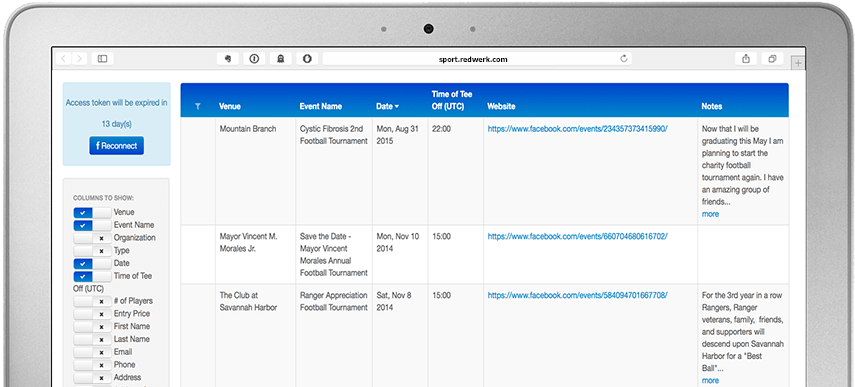Open facebook event link ending 660704680616702

pos(577,237)
